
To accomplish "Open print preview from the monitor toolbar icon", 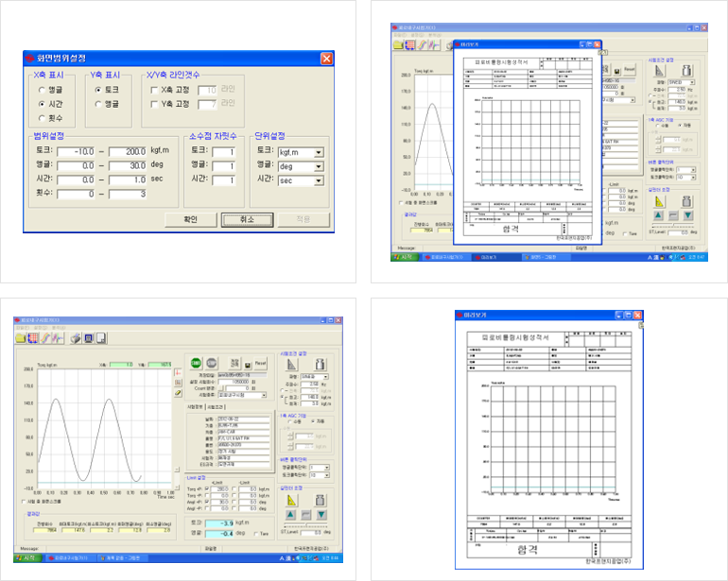I will (x=88, y=337).
